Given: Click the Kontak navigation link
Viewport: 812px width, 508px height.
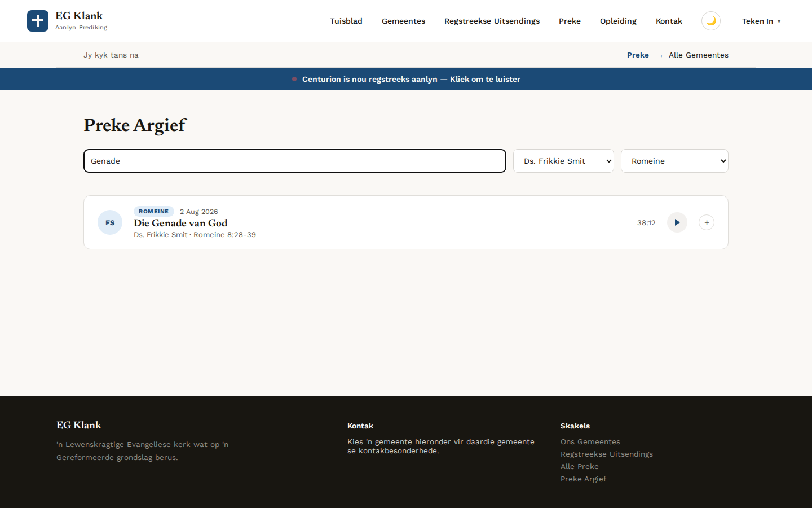Looking at the screenshot, I should pyautogui.click(x=669, y=21).
